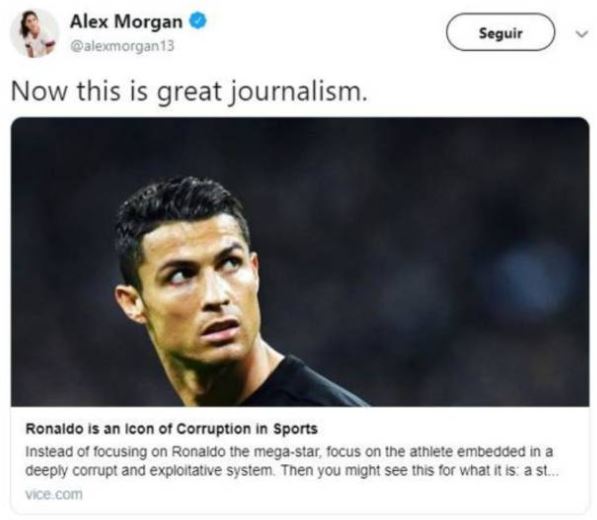Open the Ronaldo article preview image

pos(300,262)
